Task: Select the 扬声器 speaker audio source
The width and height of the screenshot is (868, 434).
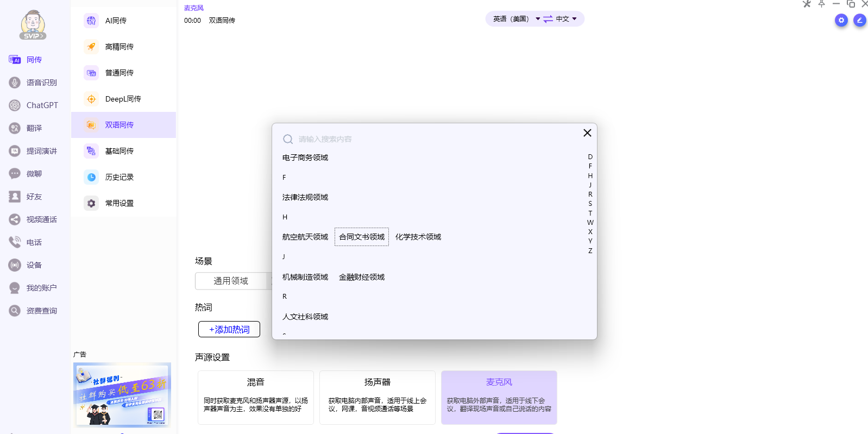Action: point(378,397)
